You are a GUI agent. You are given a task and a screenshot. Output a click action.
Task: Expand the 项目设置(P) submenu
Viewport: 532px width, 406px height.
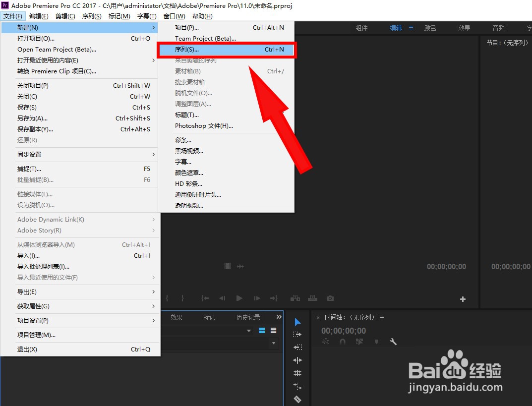pos(153,320)
